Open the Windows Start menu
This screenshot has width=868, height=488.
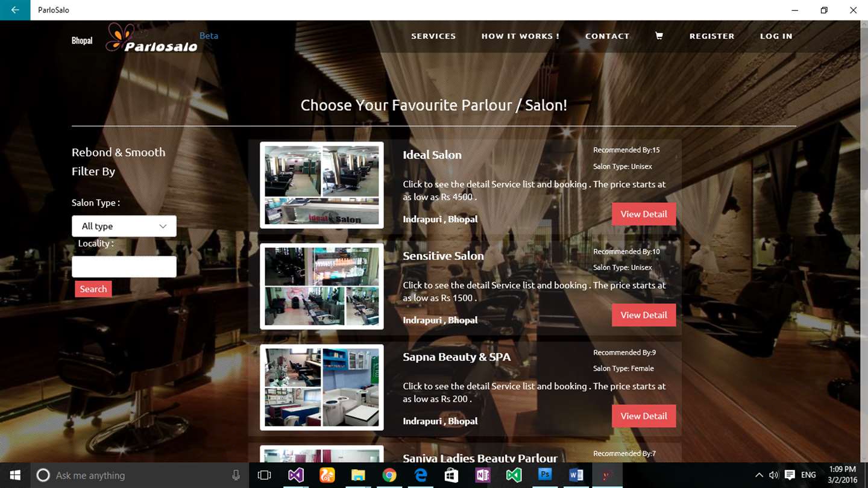(x=15, y=475)
